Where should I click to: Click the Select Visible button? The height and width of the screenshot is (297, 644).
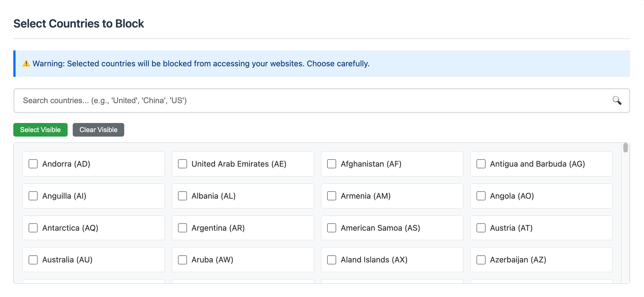click(40, 130)
